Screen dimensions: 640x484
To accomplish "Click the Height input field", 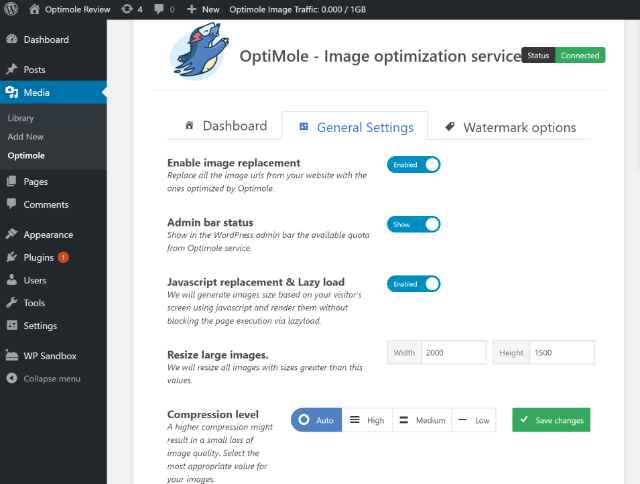I will 562,352.
